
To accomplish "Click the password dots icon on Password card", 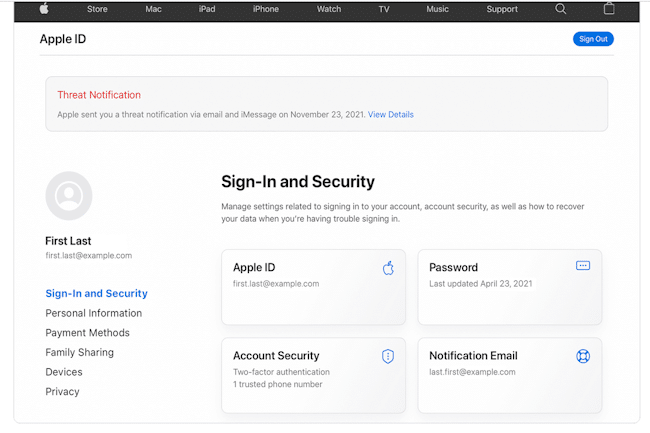I will 583,266.
